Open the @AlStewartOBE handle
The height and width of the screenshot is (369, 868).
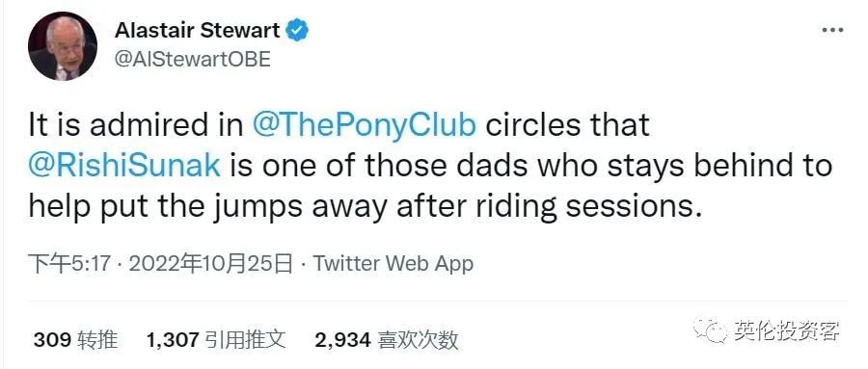click(192, 59)
